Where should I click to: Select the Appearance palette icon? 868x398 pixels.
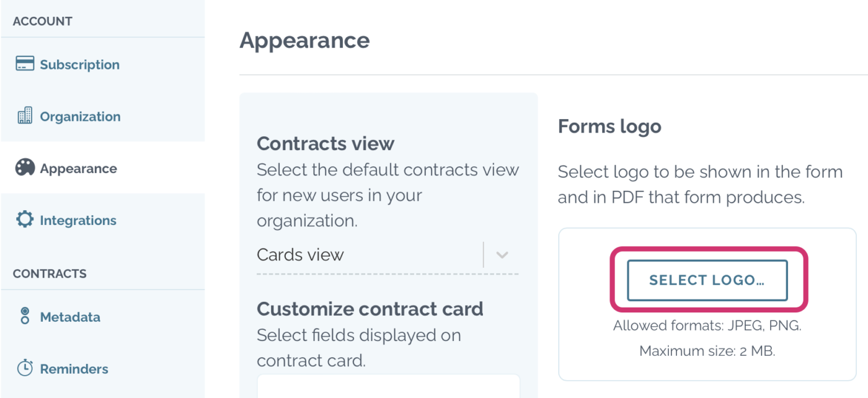(24, 167)
